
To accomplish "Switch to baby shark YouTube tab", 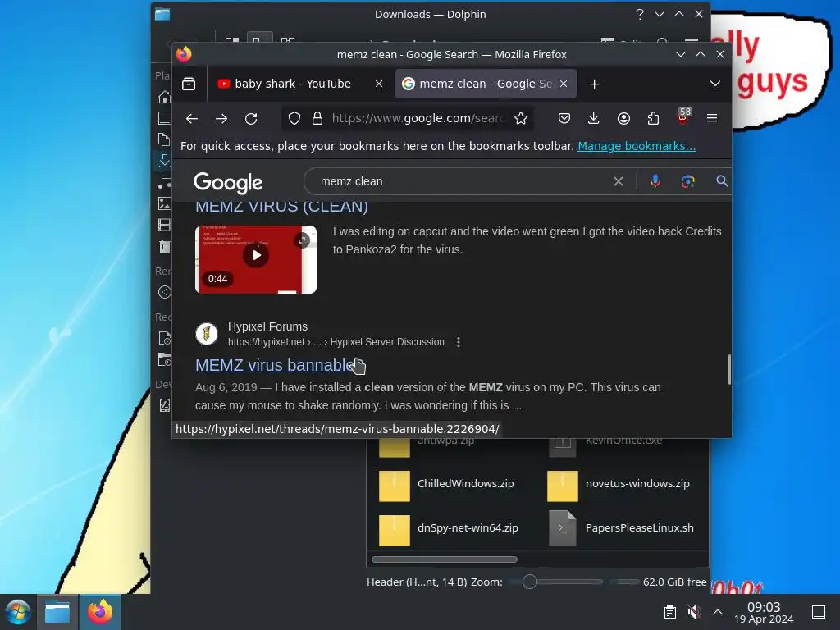I will pyautogui.click(x=293, y=84).
